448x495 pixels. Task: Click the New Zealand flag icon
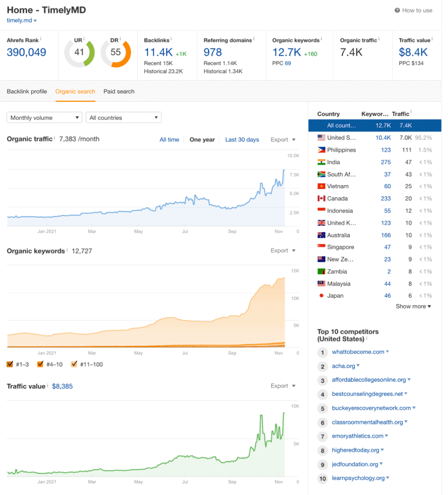click(321, 259)
